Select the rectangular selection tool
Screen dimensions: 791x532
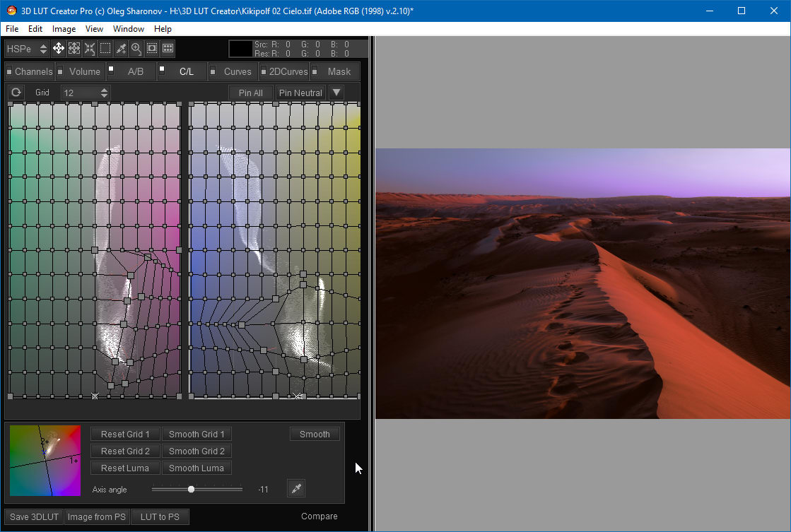coord(105,49)
